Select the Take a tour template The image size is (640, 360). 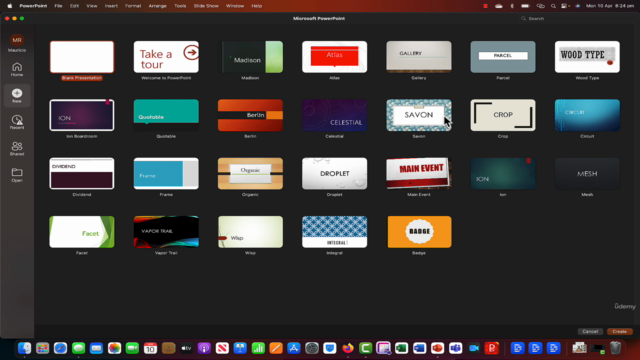[x=166, y=57]
